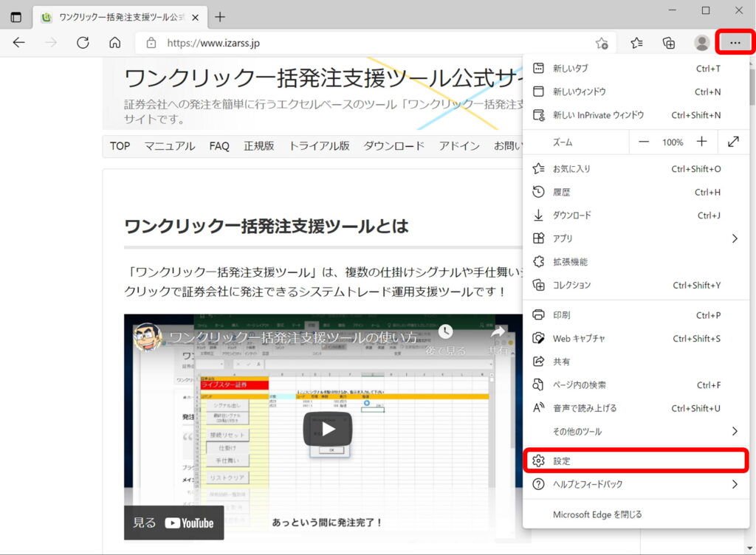Enter full screen via zoom row icon
This screenshot has width=756, height=555.
pyautogui.click(x=733, y=142)
